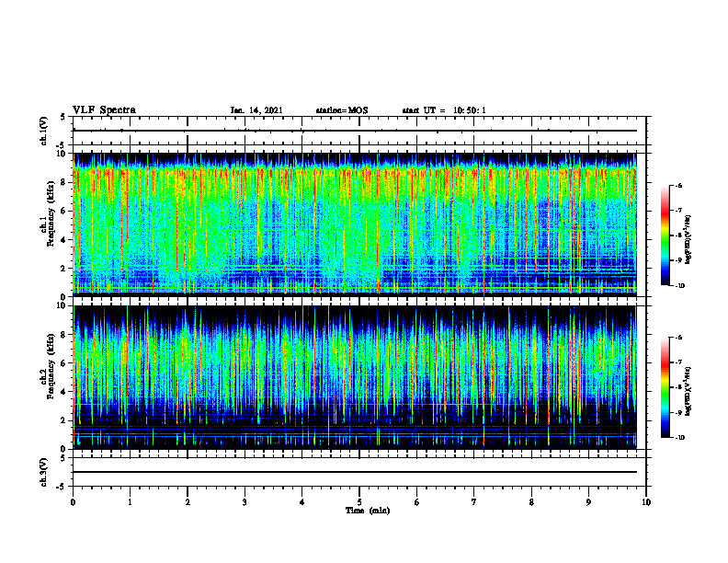Click the ch.2 color bar log(PSD) label
This screenshot has height=563, width=728.
[x=688, y=392]
